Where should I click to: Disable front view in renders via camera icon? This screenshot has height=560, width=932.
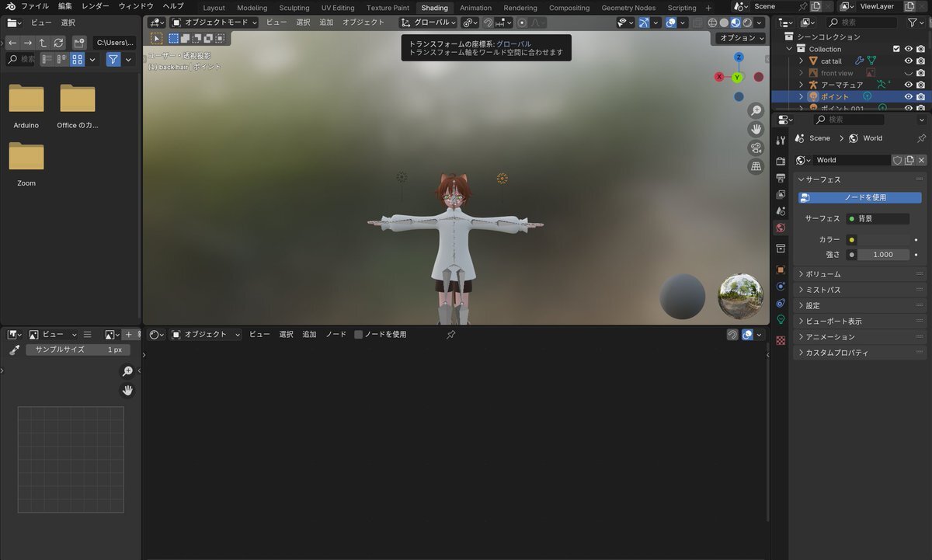coord(920,72)
